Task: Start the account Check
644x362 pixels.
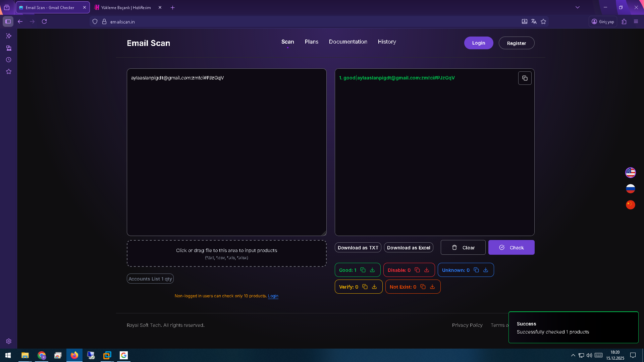Action: 511,247
